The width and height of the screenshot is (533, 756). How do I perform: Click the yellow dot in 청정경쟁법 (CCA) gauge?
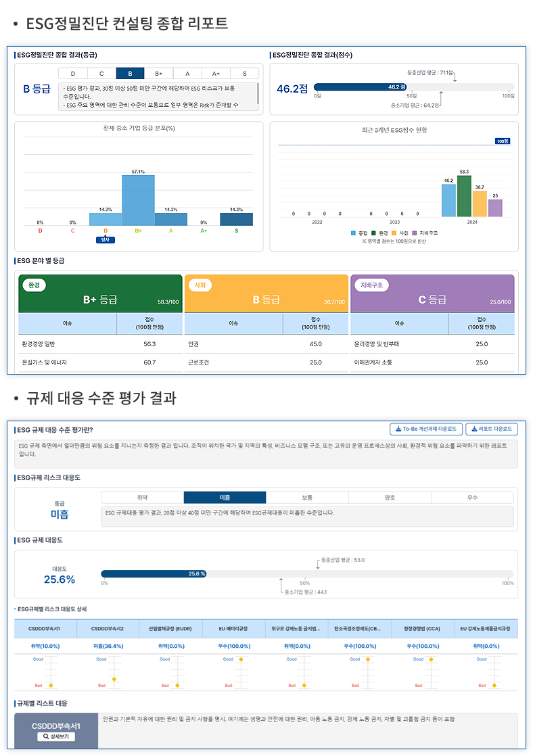point(432,659)
